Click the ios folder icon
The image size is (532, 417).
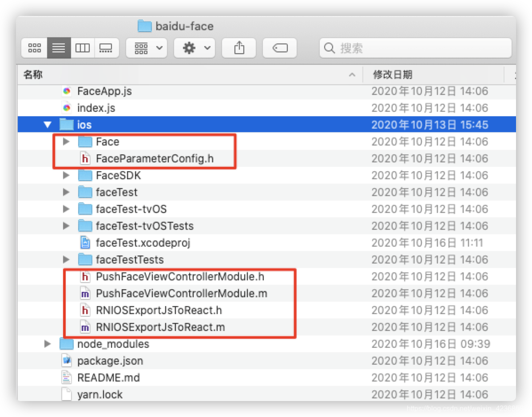67,124
